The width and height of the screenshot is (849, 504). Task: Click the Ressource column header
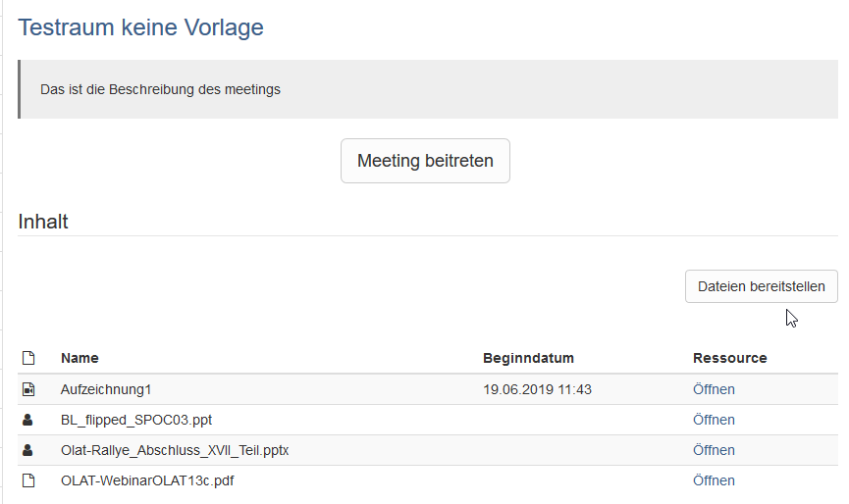coord(729,359)
